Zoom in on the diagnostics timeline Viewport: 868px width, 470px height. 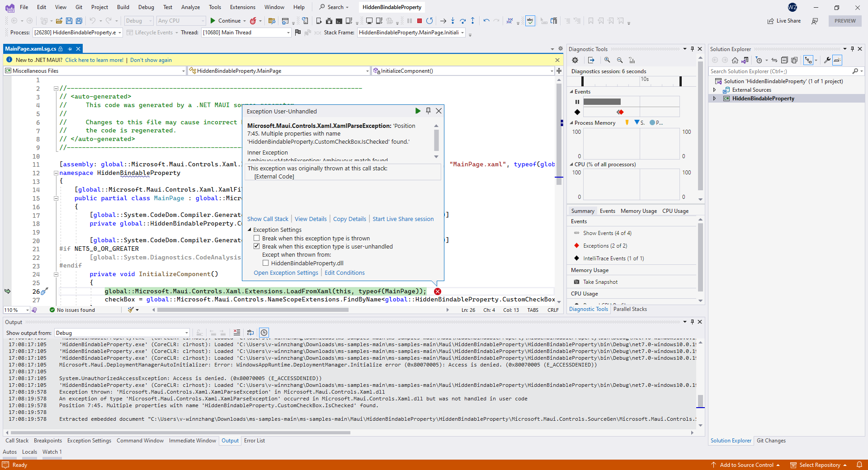[x=608, y=60]
